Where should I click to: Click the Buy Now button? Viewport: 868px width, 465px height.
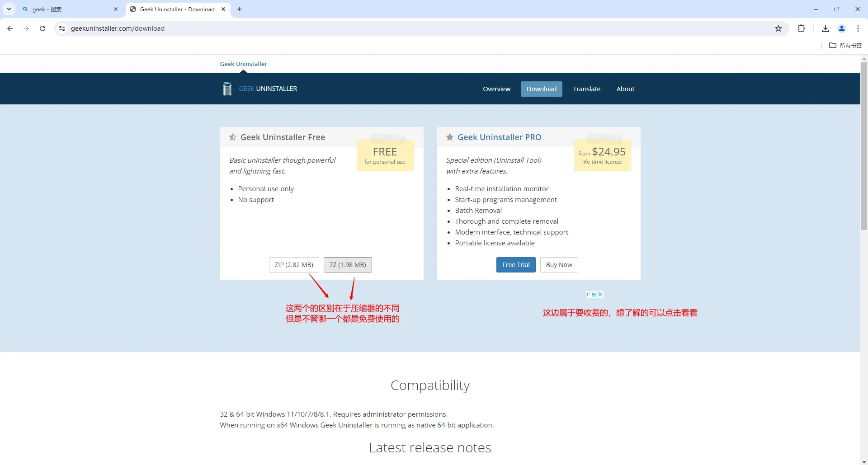point(559,265)
